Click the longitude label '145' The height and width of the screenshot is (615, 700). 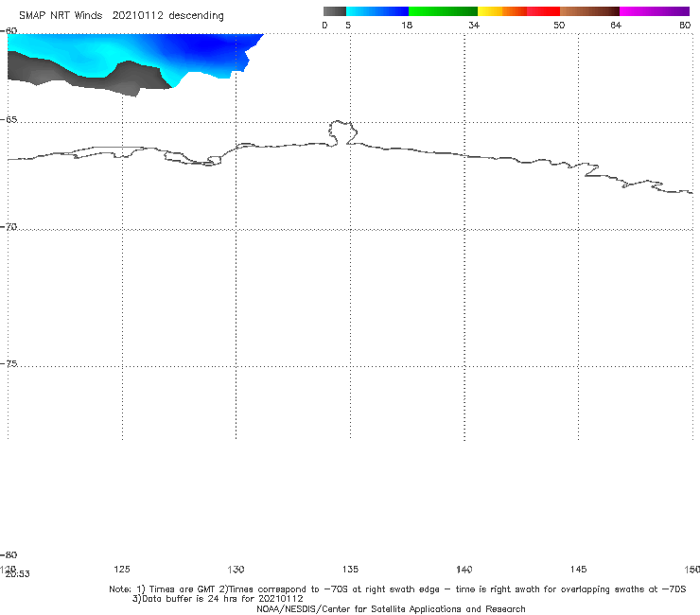[578, 569]
